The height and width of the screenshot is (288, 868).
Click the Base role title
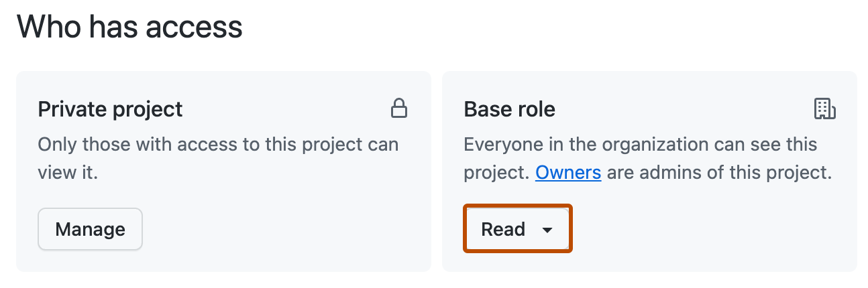click(x=510, y=109)
